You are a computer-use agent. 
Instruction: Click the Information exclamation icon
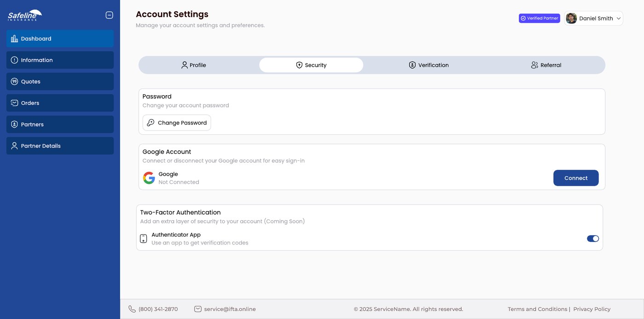(x=14, y=60)
